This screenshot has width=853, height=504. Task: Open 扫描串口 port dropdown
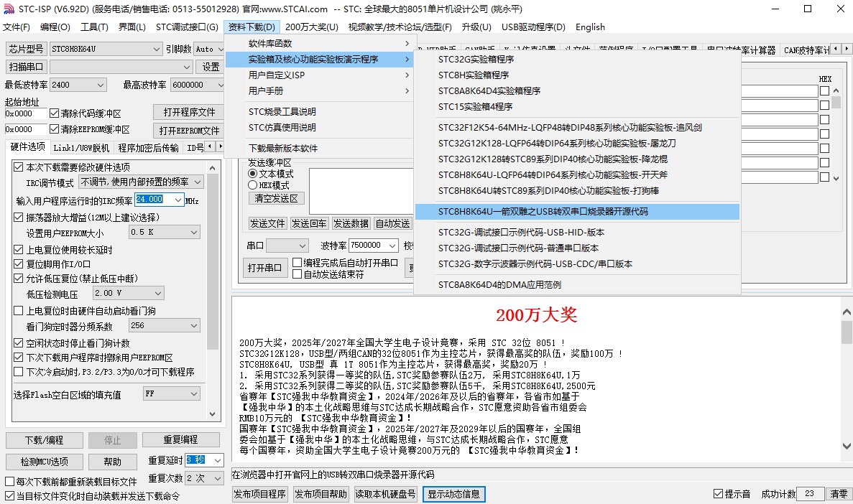(x=121, y=67)
